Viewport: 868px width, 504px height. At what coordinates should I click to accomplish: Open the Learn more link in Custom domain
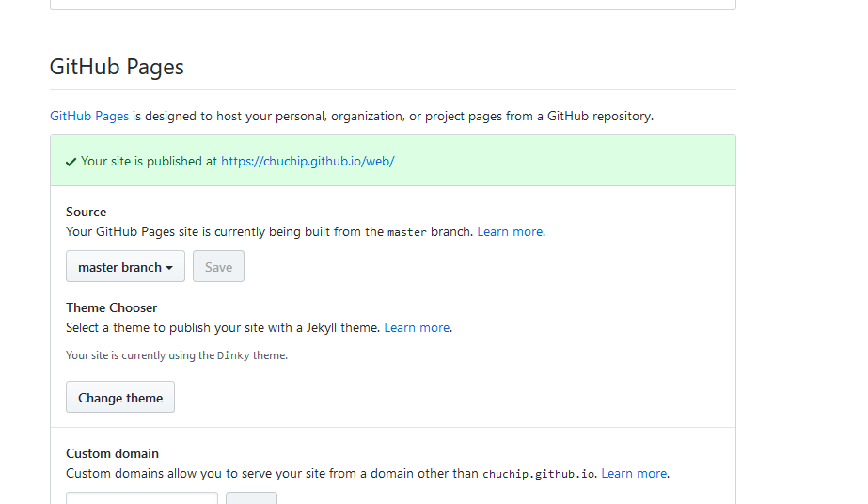[634, 474]
